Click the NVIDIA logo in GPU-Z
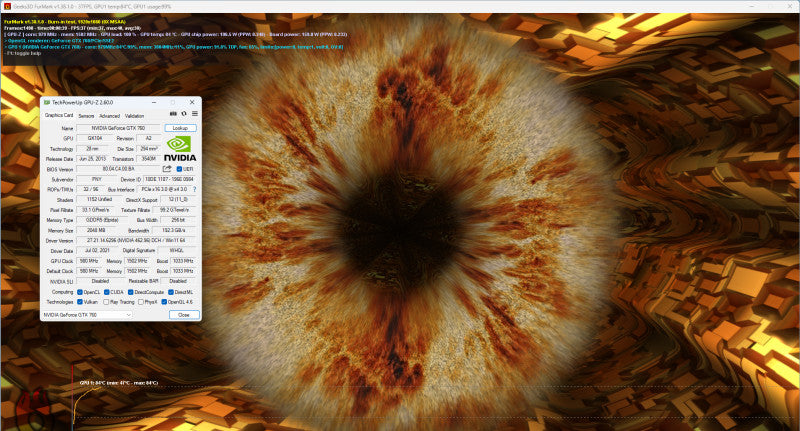Viewport: 800px width, 431px height. [180, 148]
